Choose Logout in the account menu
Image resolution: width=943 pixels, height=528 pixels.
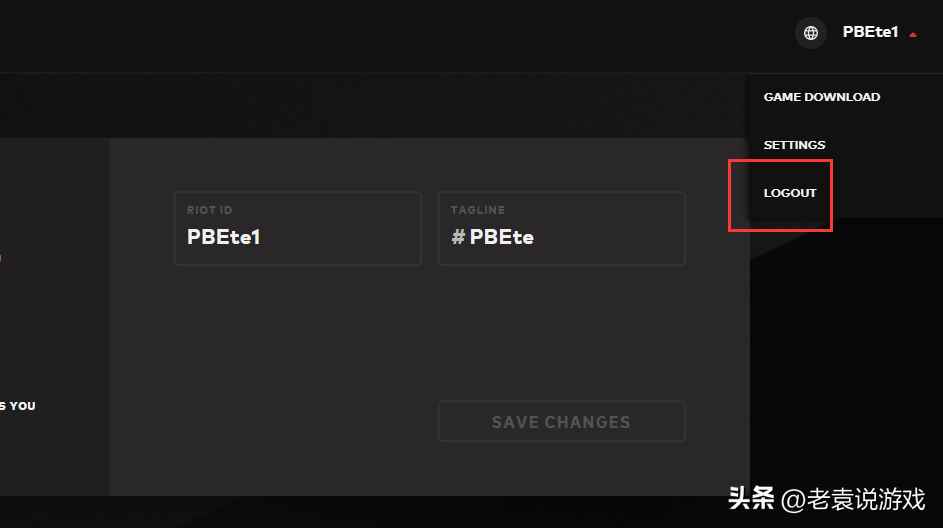pyautogui.click(x=790, y=193)
